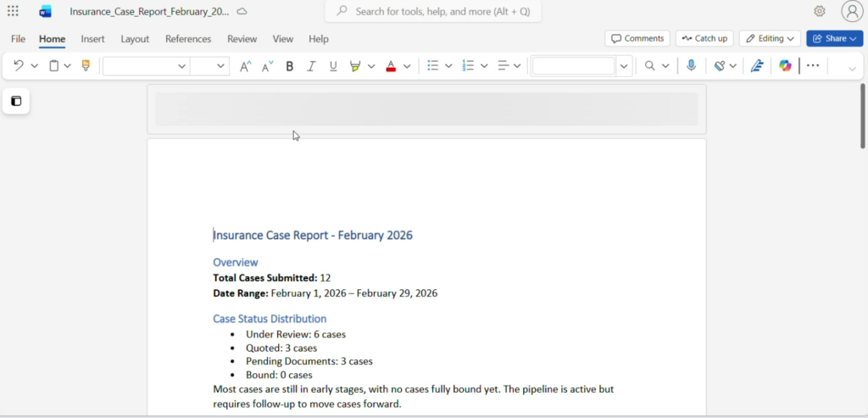Click the Undo arrow icon
This screenshot has height=418, width=868.
point(19,66)
